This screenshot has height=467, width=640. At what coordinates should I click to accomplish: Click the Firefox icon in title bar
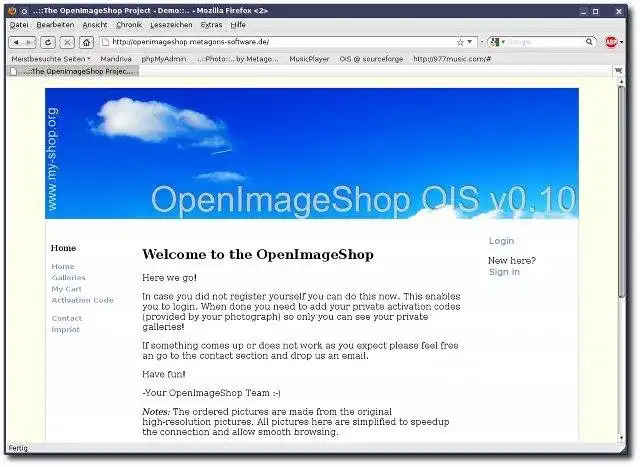tap(12, 11)
